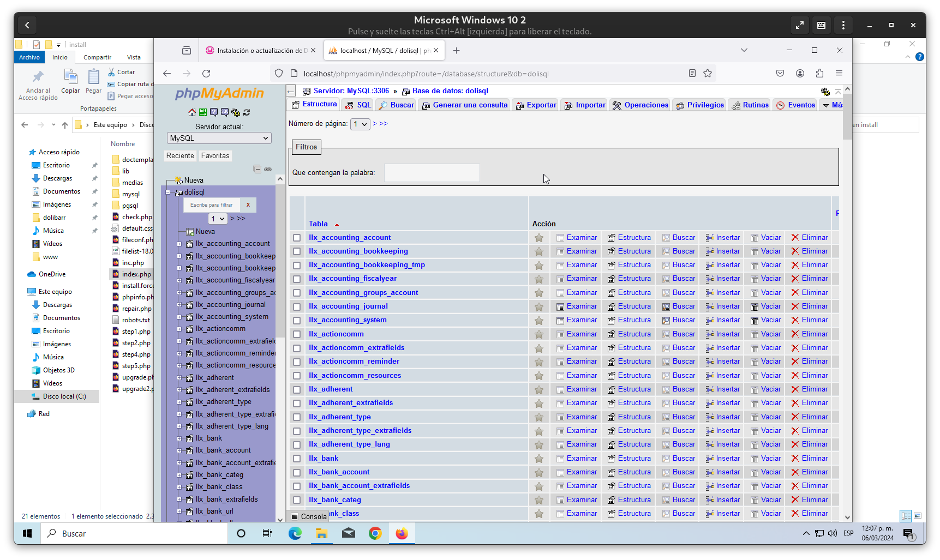This screenshot has width=940, height=560.
Task: Open the Servidor actual MySQL dropdown
Action: click(219, 139)
